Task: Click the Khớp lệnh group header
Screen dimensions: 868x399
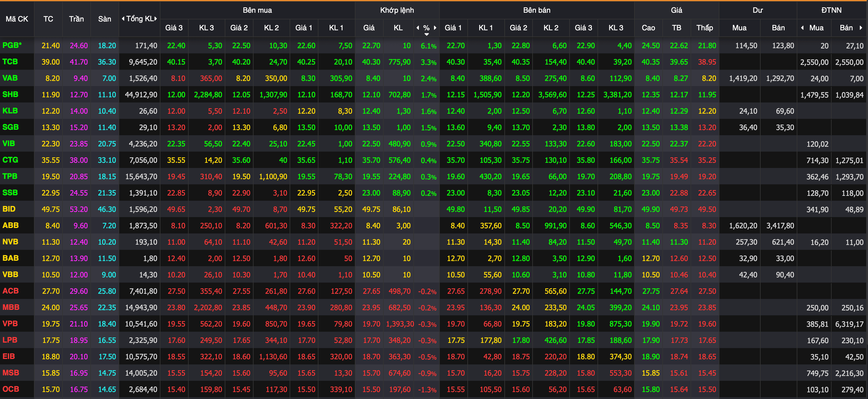Action: point(397,10)
